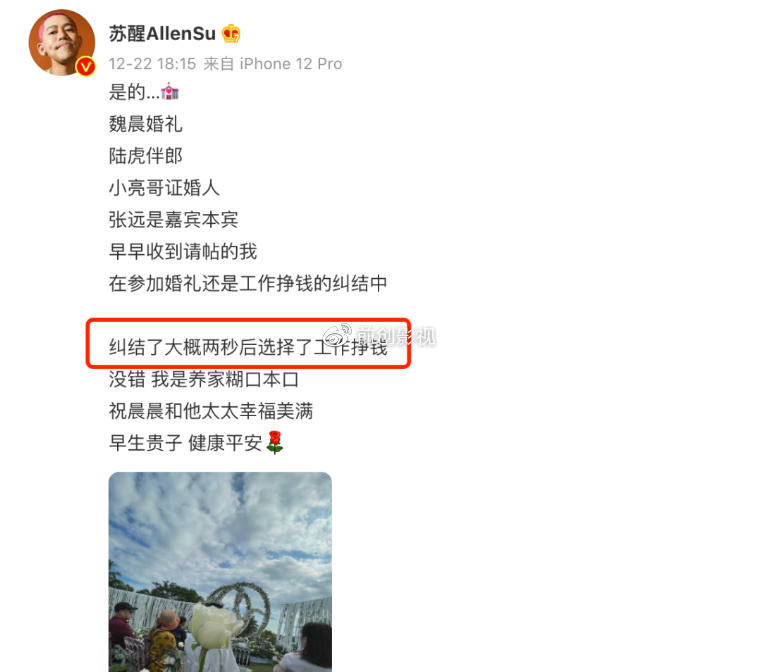The height and width of the screenshot is (672, 762).
Task: Click the line 在参加婚礼还是工作挣钱的纠结中
Action: (x=248, y=283)
